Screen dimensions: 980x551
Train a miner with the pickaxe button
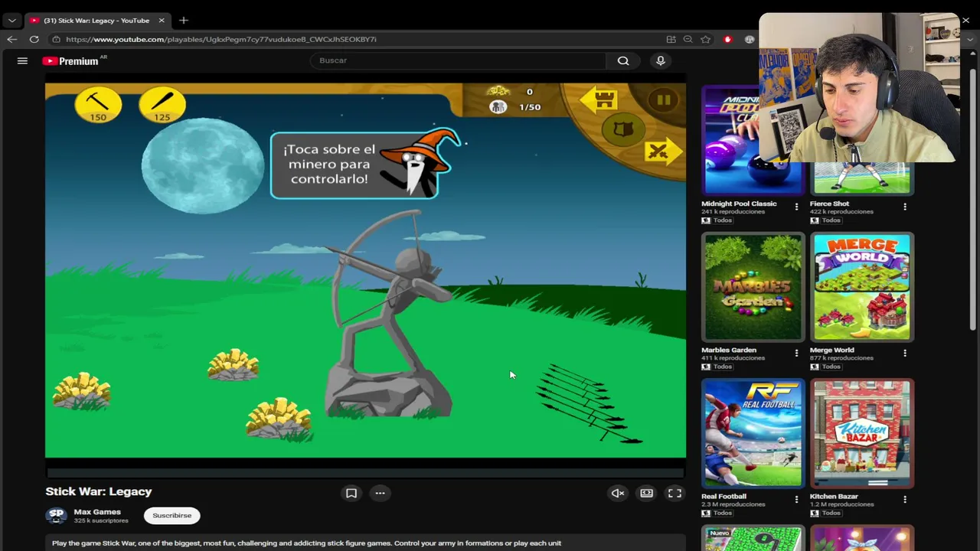click(x=98, y=104)
